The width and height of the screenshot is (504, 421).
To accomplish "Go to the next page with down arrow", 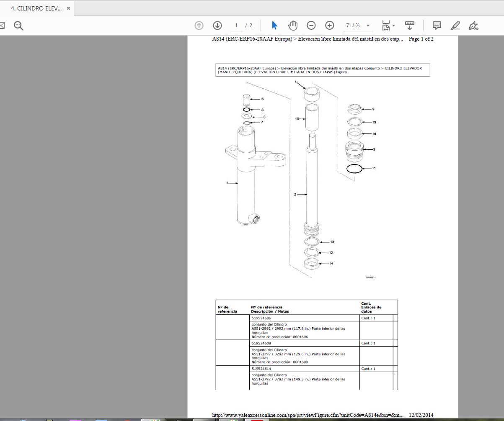I will click(217, 25).
